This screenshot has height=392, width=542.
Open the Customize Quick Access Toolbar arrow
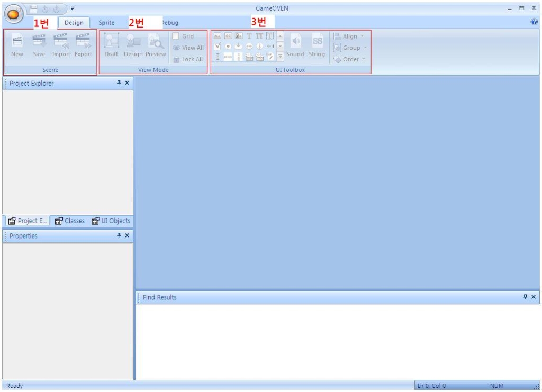click(72, 8)
